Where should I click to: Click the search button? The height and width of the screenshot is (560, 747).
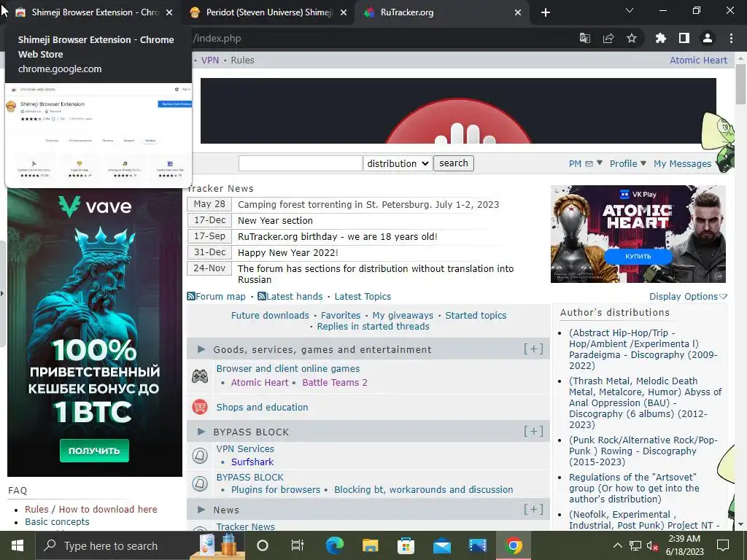pyautogui.click(x=454, y=163)
